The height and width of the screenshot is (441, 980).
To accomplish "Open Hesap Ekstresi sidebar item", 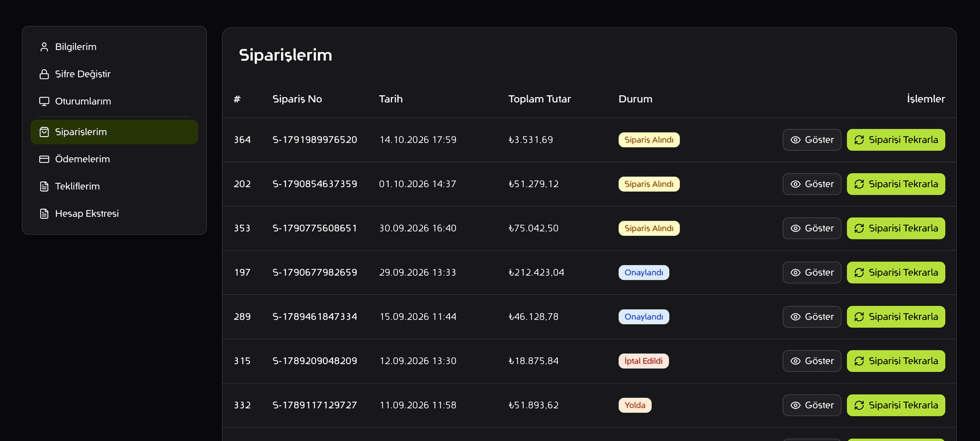I will pos(114,213).
